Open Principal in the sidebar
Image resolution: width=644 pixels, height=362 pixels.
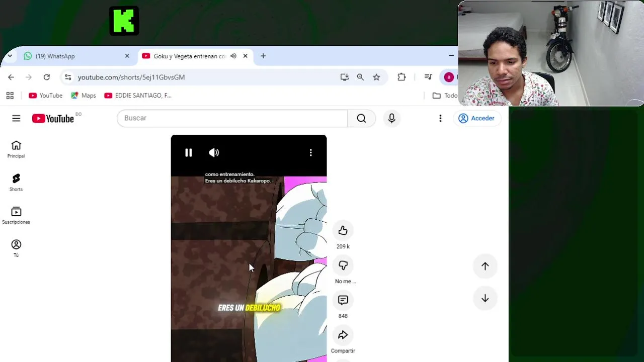(16, 149)
